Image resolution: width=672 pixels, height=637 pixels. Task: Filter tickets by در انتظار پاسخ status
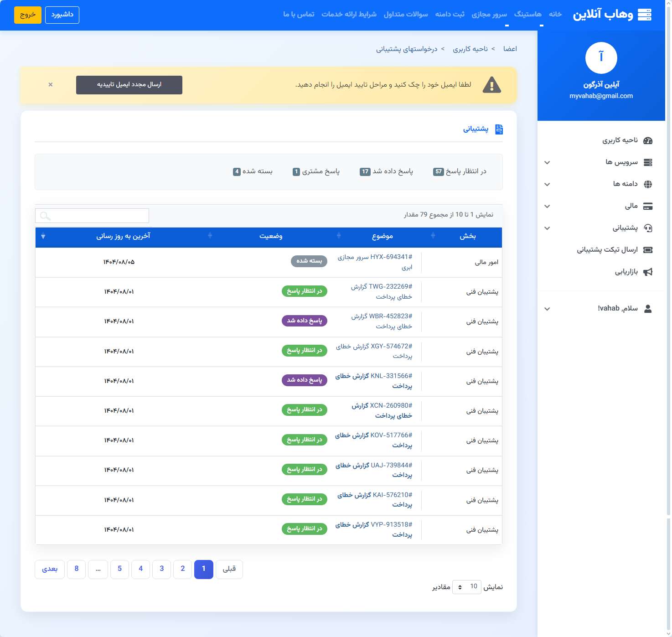460,171
